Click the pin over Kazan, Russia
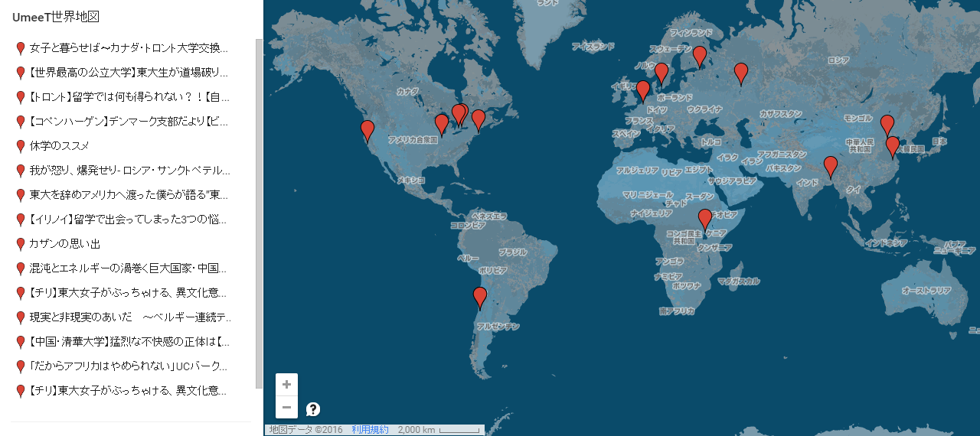Viewport: 980px width, 436px height. click(740, 73)
